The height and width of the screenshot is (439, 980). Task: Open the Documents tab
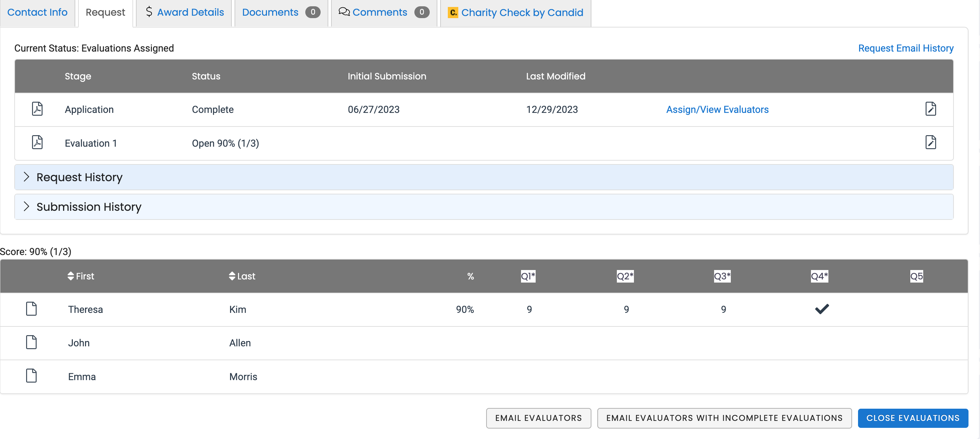coord(270,12)
